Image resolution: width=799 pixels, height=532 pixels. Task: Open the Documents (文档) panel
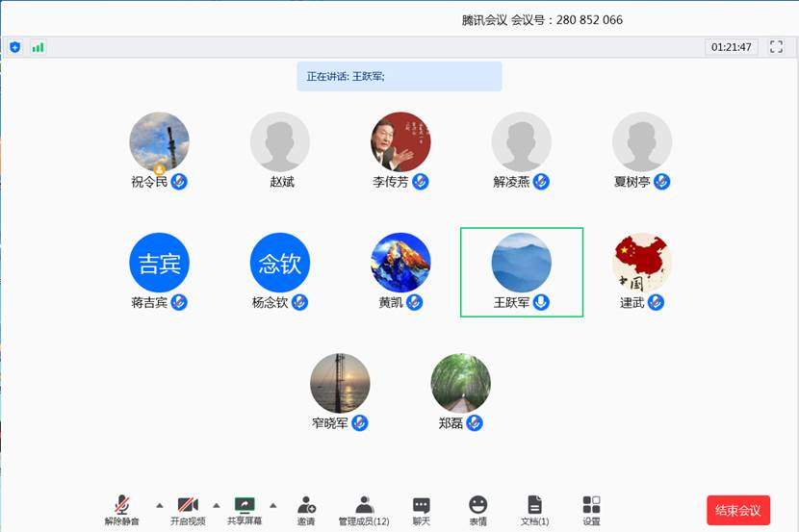coord(534,505)
